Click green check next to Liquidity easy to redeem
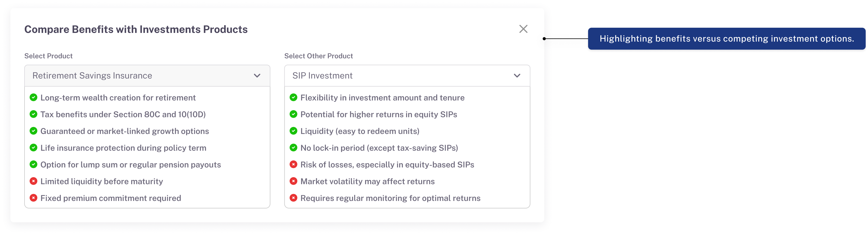The height and width of the screenshot is (235, 868). pyautogui.click(x=294, y=131)
